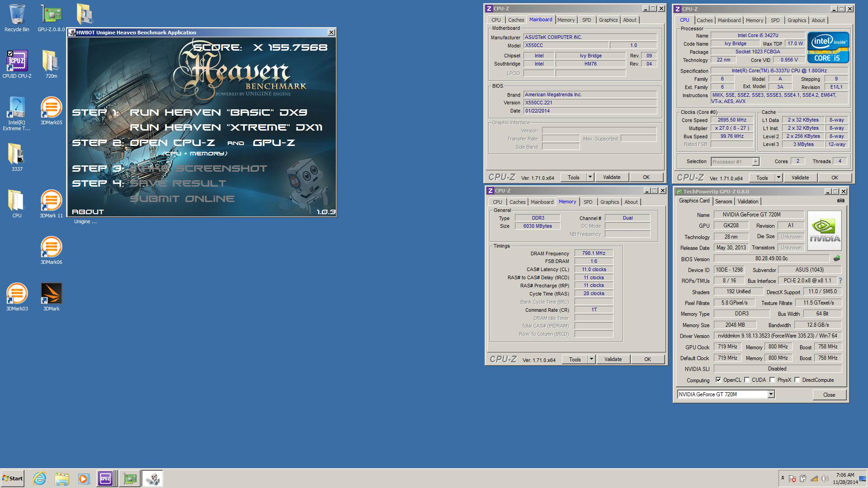The image size is (868, 488).
Task: Click the GPU-Z BIOS save chip icon
Action: point(837,258)
